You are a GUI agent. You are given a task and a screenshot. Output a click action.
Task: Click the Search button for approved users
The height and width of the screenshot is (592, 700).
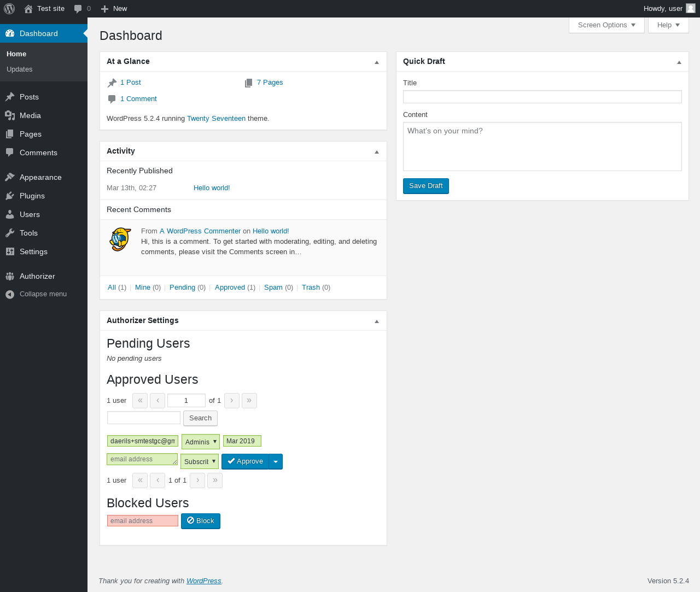200,418
